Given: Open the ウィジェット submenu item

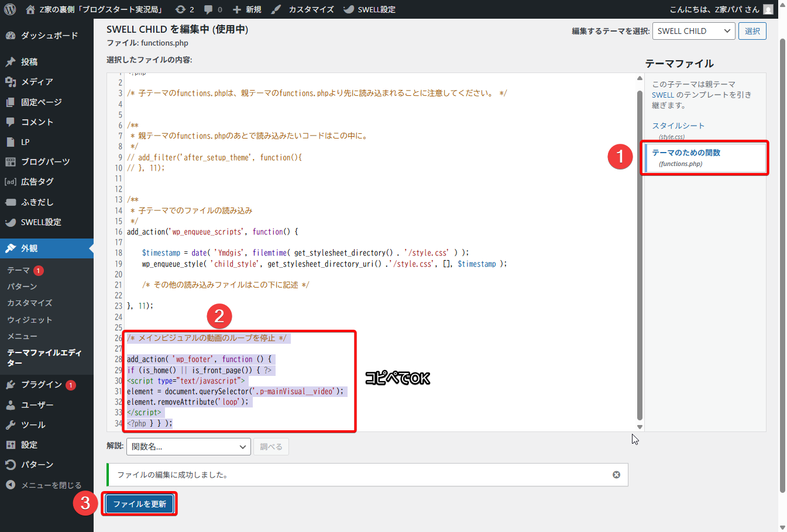Looking at the screenshot, I should (x=30, y=320).
